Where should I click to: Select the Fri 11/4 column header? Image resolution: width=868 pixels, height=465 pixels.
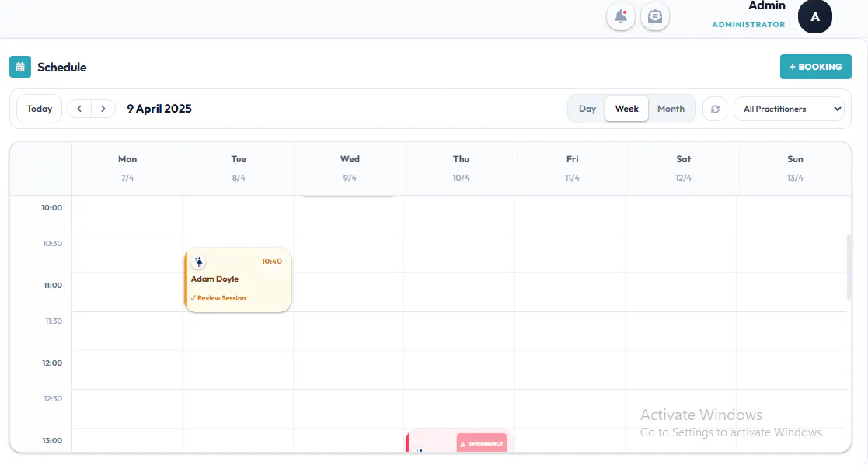click(573, 168)
